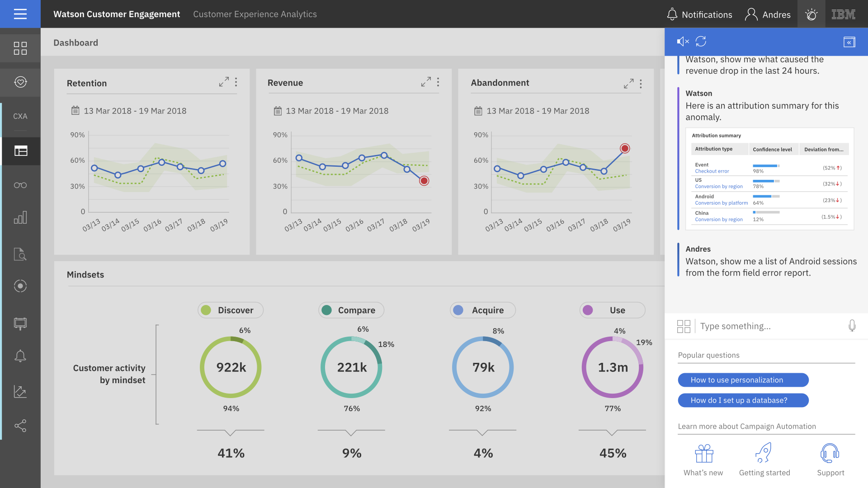
Task: Open US Conversion by region link
Action: (719, 186)
